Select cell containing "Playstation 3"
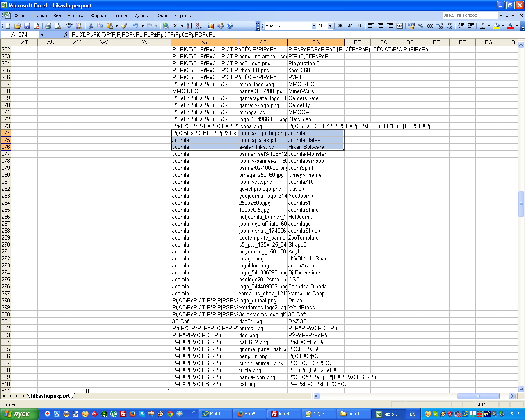The height and width of the screenshot is (420, 525). [x=316, y=64]
